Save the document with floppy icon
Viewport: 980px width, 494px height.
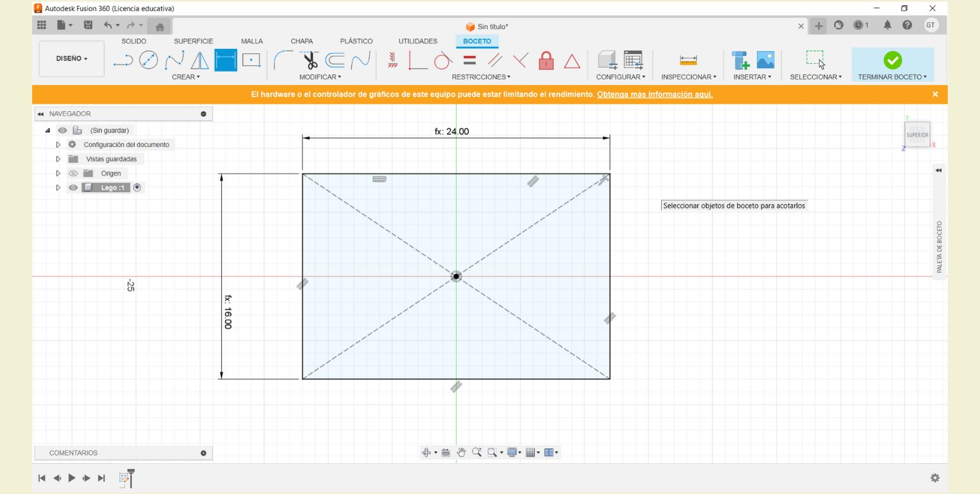coord(88,25)
